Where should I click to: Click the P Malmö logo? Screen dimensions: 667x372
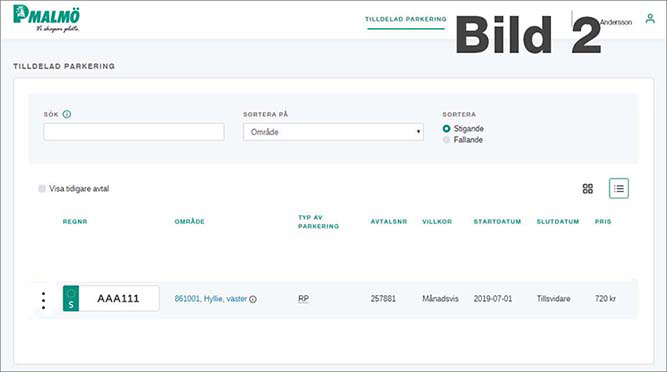46,18
